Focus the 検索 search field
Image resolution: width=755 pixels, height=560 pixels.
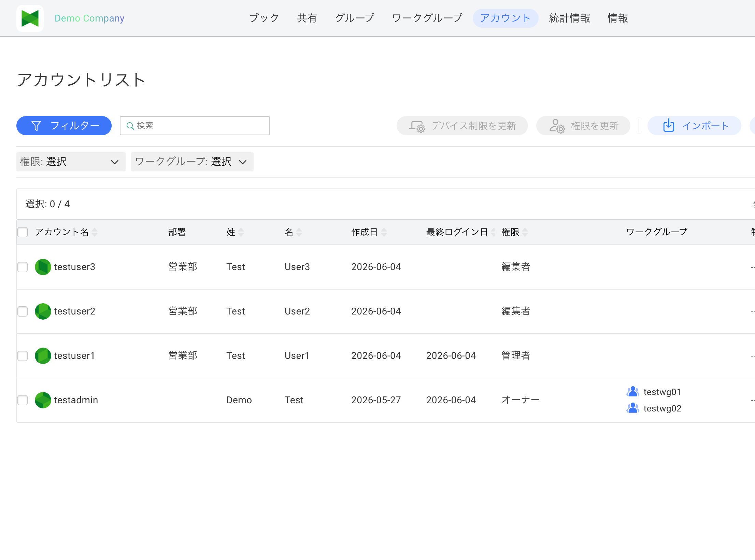(195, 126)
